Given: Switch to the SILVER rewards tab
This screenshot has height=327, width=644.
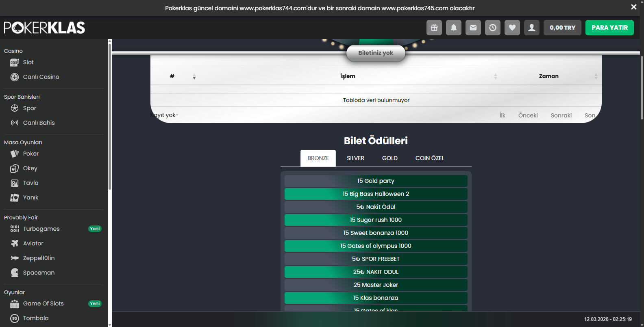Looking at the screenshot, I should [x=355, y=158].
